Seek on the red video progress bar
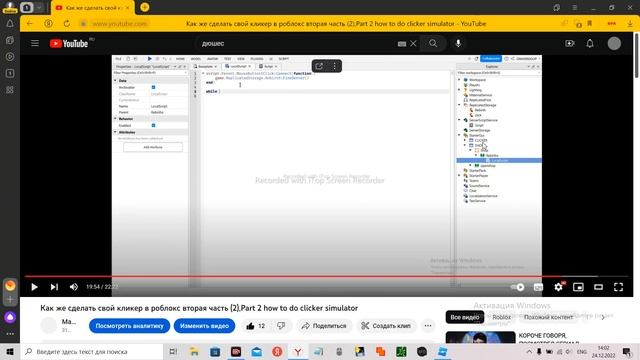 click(x=327, y=276)
